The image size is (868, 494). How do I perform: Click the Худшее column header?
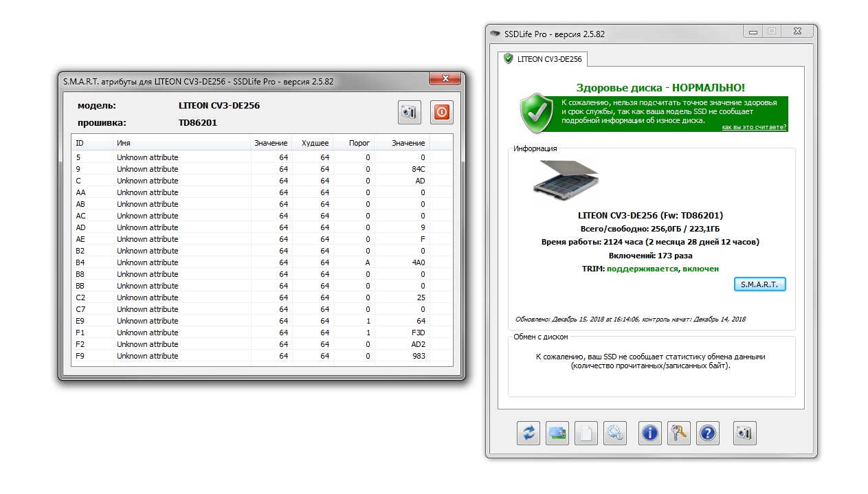pyautogui.click(x=312, y=143)
